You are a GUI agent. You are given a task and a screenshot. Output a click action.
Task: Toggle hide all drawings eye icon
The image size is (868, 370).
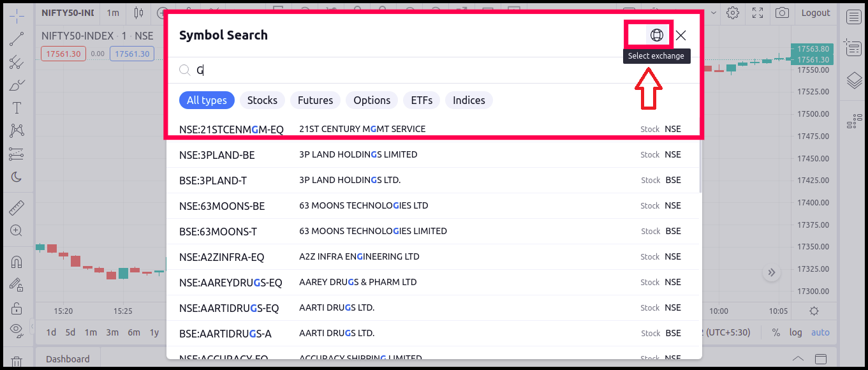(17, 329)
